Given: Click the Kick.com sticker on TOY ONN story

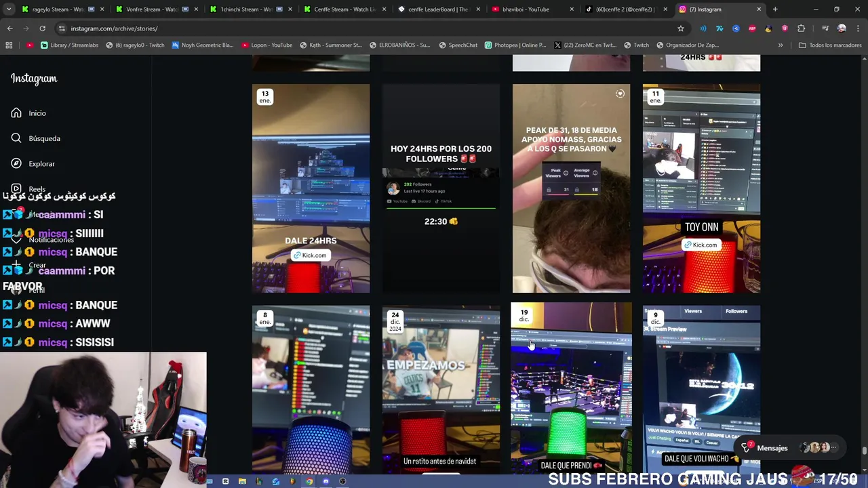Looking at the screenshot, I should [701, 245].
